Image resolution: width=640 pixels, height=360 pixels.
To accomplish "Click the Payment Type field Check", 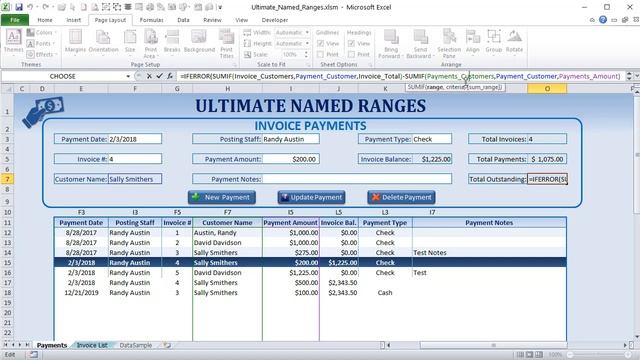I will 432,139.
